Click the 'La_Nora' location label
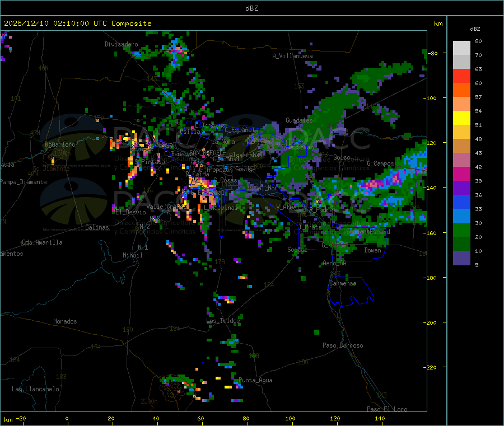The height and width of the screenshot is (426, 504). click(x=223, y=142)
